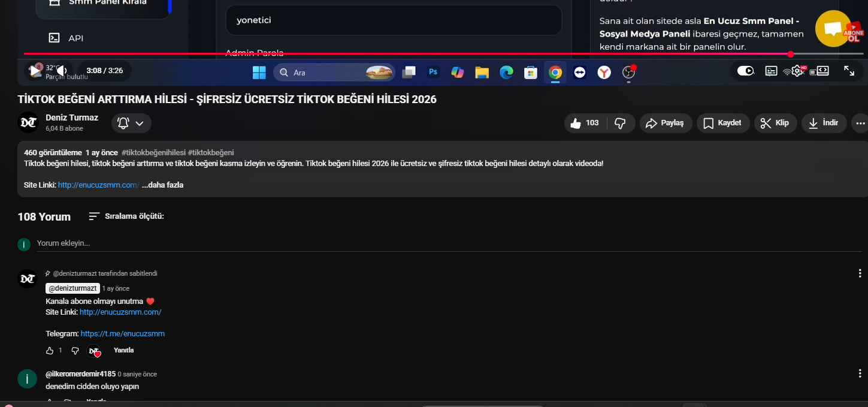The image size is (868, 407).
Task: Click the #tiktokbeğeni hashtag
Action: click(211, 153)
